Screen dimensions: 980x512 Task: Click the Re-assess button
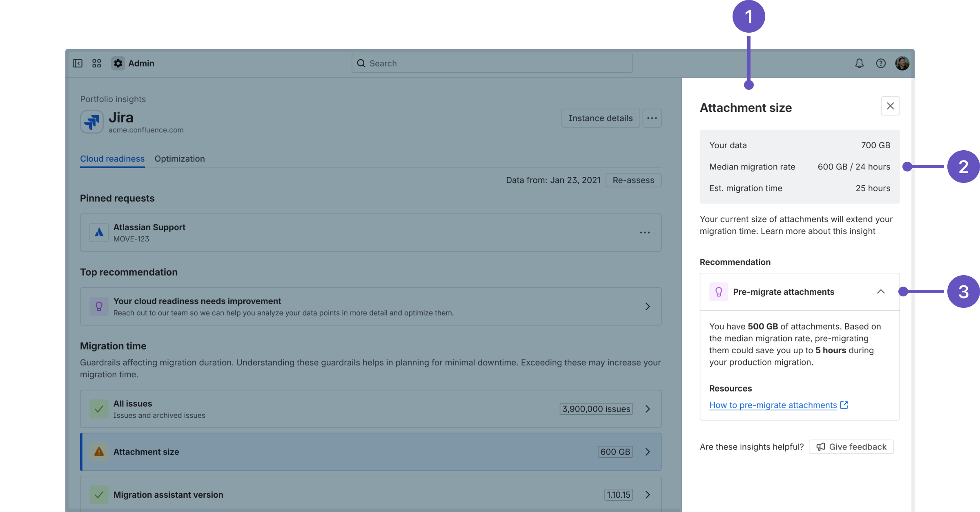click(633, 180)
